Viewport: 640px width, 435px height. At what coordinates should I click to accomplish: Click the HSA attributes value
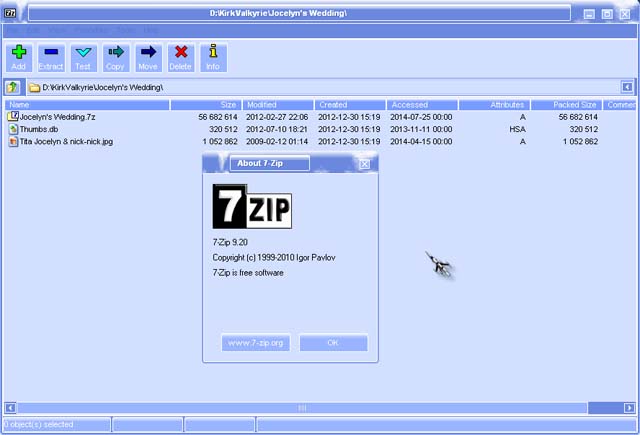[x=517, y=129]
